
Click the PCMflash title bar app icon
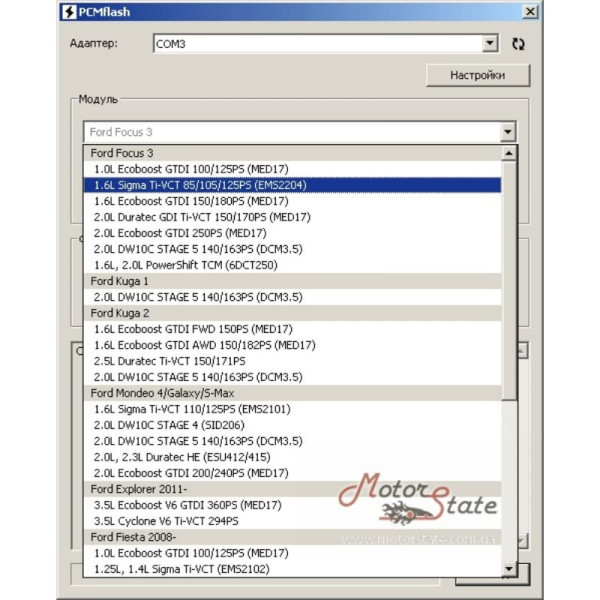(68, 11)
